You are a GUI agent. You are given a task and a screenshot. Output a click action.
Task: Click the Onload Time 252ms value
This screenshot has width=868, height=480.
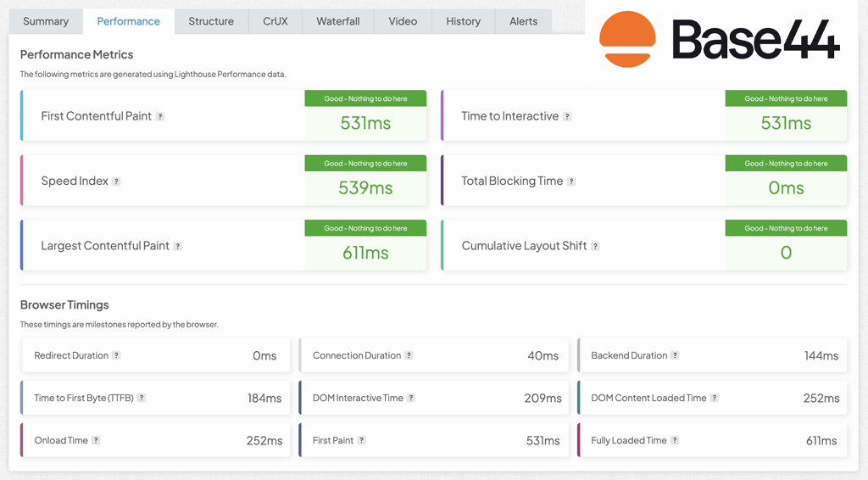264,440
